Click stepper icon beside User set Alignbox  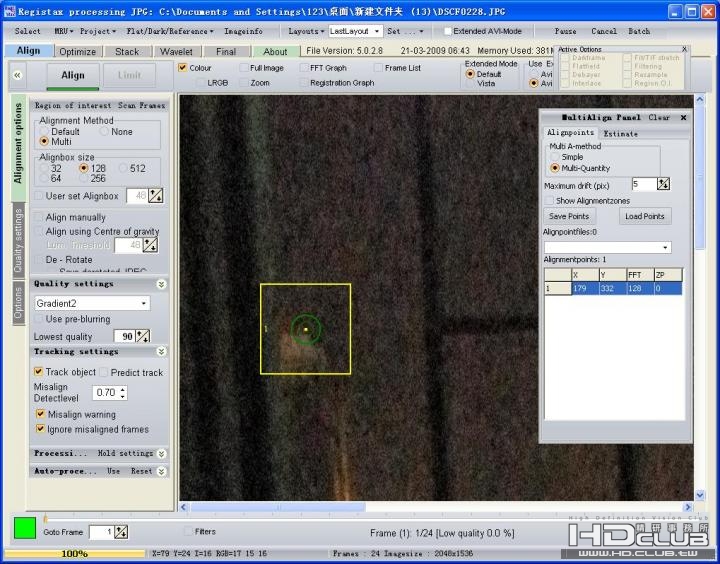pos(156,196)
